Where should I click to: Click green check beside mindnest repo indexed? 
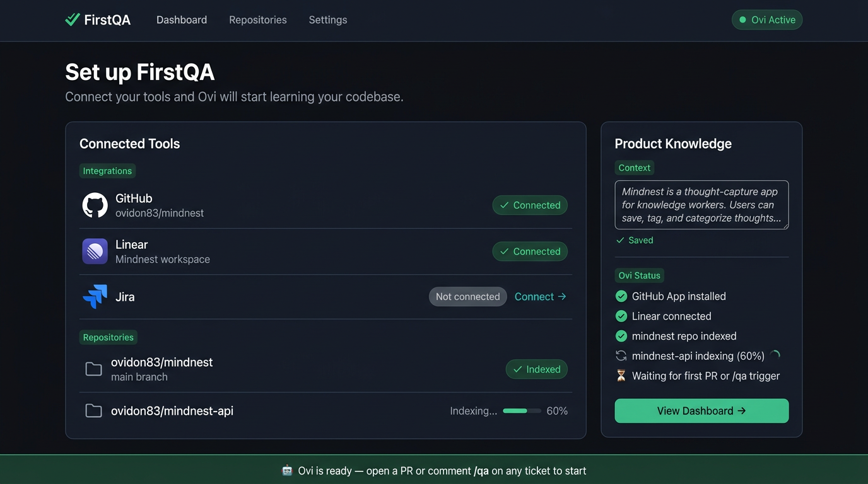[x=621, y=336]
